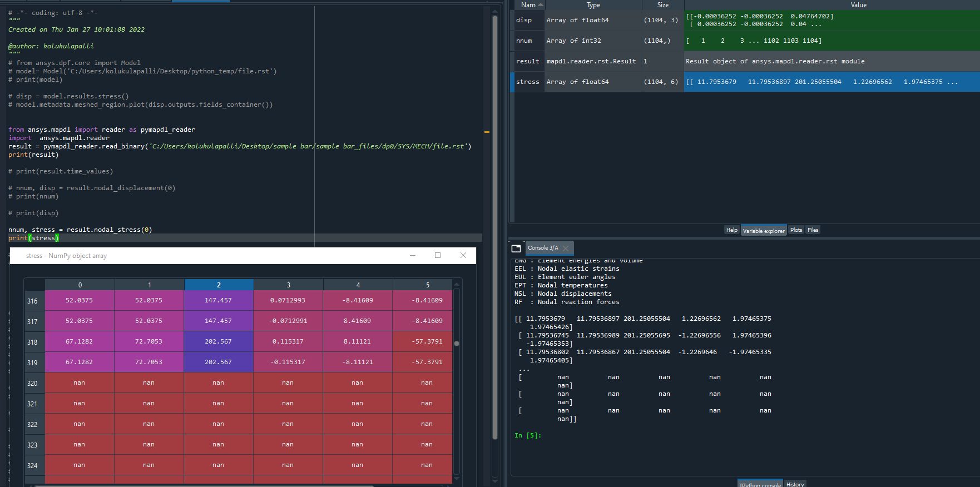The height and width of the screenshot is (487, 980).
Task: Select column 4 header in array editor
Action: pos(358,285)
